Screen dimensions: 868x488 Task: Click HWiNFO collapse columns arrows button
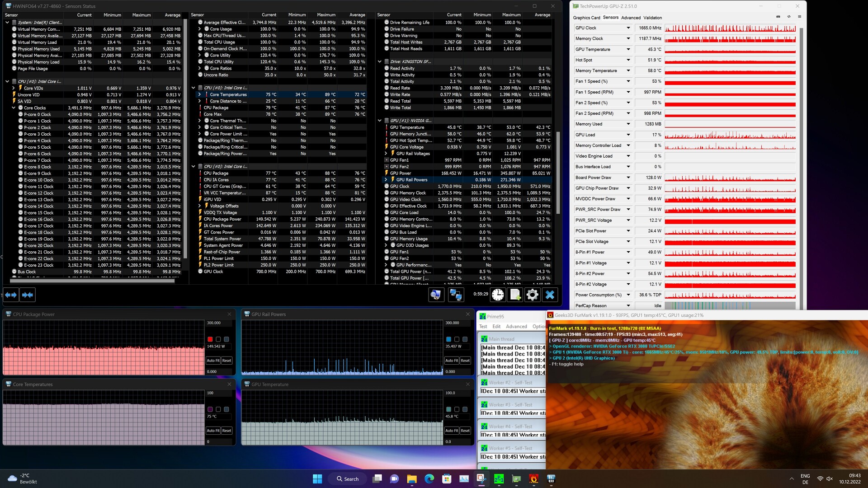(28, 295)
